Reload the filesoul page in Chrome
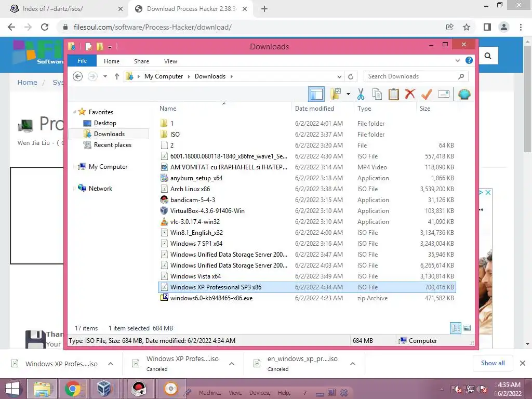 [45, 27]
